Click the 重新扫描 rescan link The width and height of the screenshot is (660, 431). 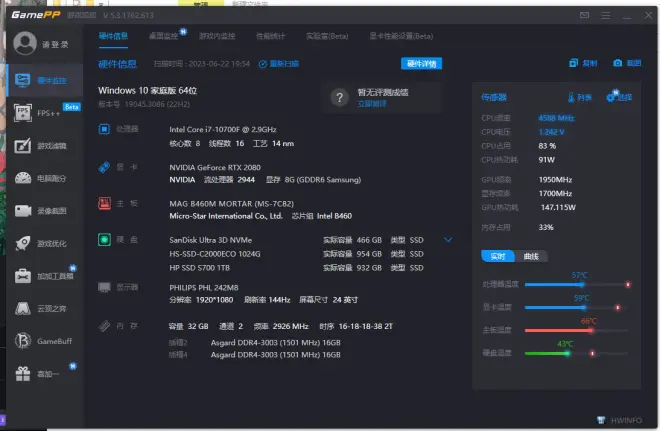tap(279, 64)
